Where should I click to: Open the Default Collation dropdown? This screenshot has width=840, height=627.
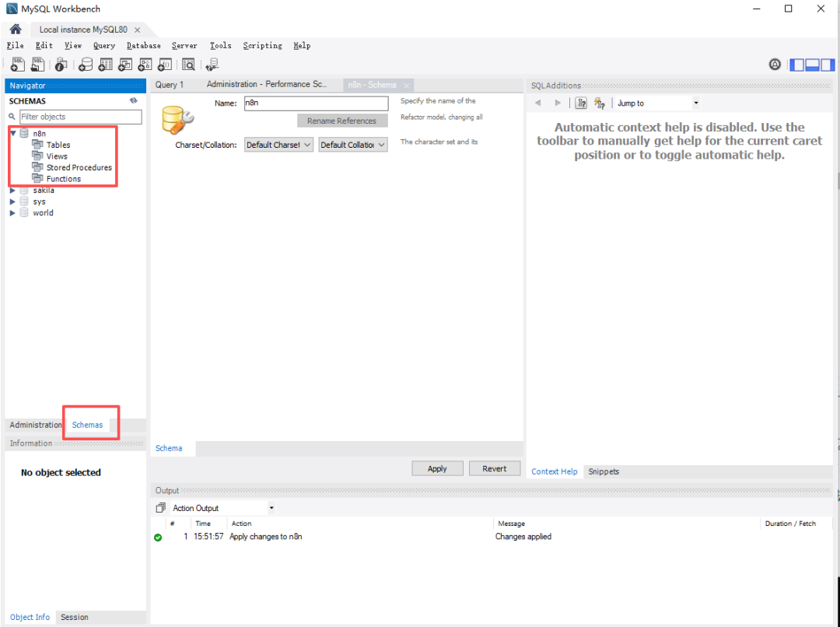pos(353,145)
